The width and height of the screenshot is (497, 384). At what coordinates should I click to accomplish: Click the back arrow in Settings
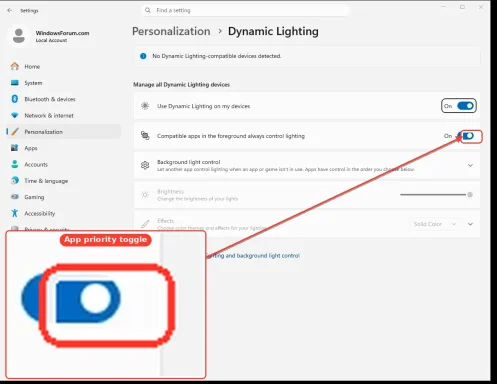tap(9, 10)
